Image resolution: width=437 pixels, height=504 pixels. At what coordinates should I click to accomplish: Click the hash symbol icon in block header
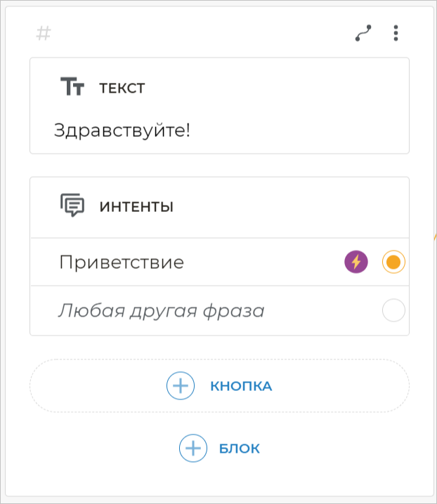click(44, 33)
